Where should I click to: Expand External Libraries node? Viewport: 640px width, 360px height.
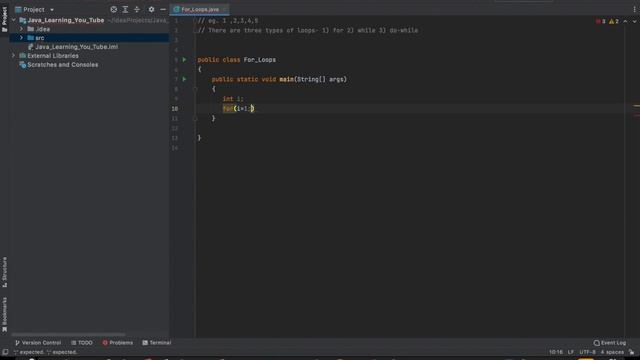(x=13, y=56)
